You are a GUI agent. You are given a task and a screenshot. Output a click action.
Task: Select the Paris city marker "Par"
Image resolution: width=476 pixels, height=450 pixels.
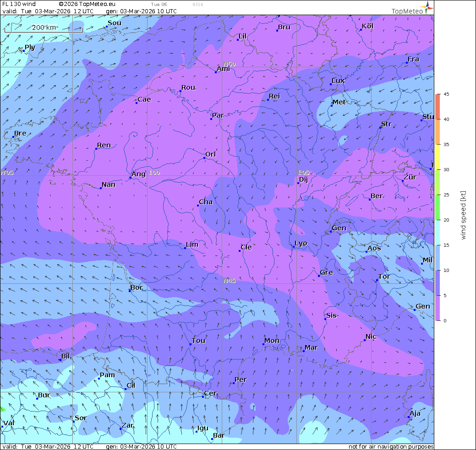[212, 119]
